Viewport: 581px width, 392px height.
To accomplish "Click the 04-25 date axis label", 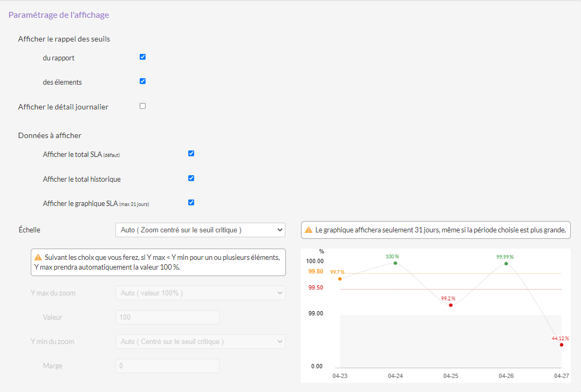I will pyautogui.click(x=450, y=375).
